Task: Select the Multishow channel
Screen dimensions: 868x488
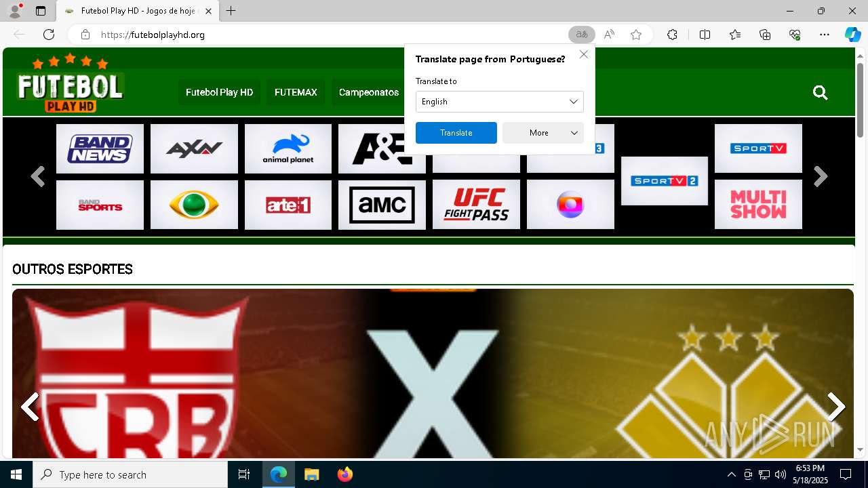Action: tap(758, 204)
